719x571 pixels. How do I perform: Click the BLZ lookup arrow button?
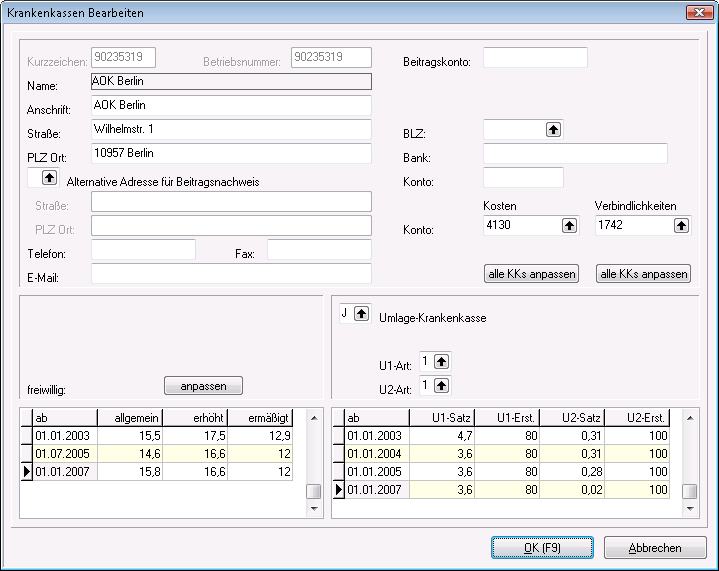point(553,129)
